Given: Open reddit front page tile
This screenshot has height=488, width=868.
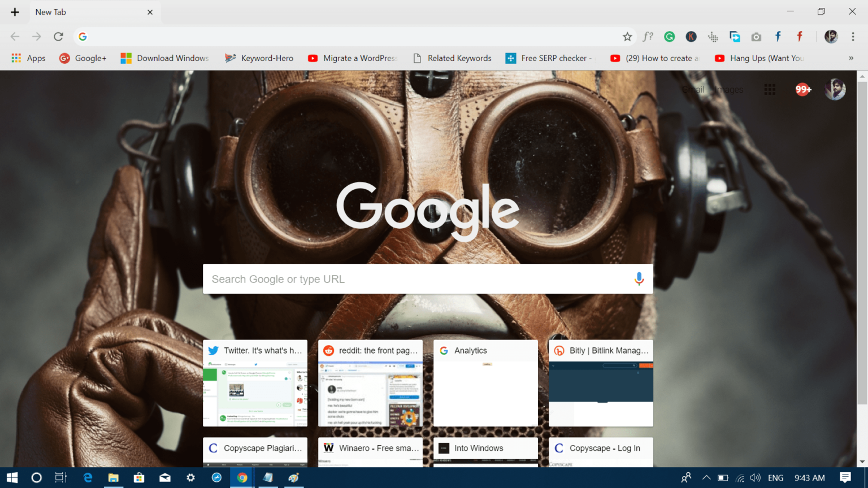Looking at the screenshot, I should tap(371, 383).
